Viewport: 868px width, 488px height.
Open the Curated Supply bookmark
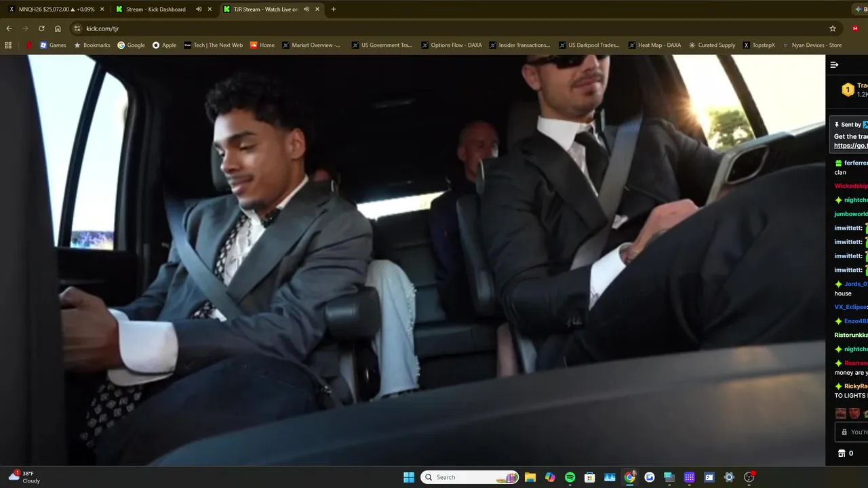[712, 45]
